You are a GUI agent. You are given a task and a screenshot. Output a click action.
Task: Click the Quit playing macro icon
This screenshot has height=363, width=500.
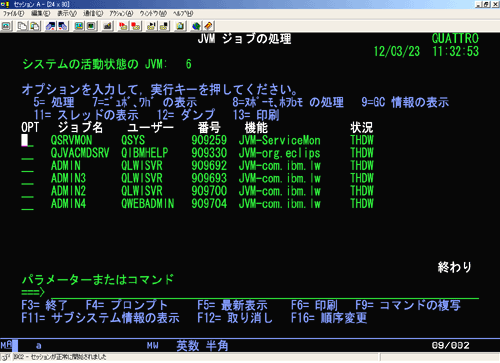click(x=164, y=26)
